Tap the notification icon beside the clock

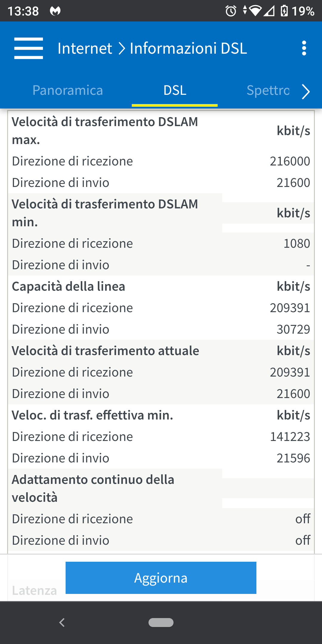tap(55, 11)
